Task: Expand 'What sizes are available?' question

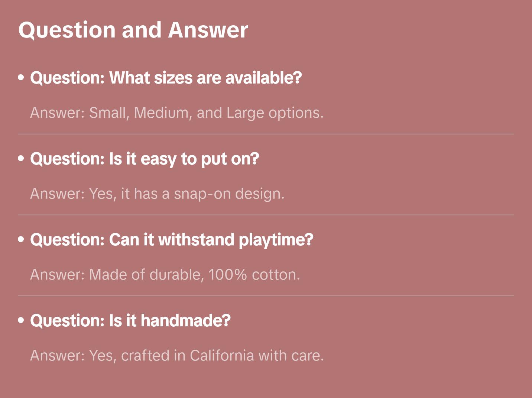Action: tap(166, 78)
